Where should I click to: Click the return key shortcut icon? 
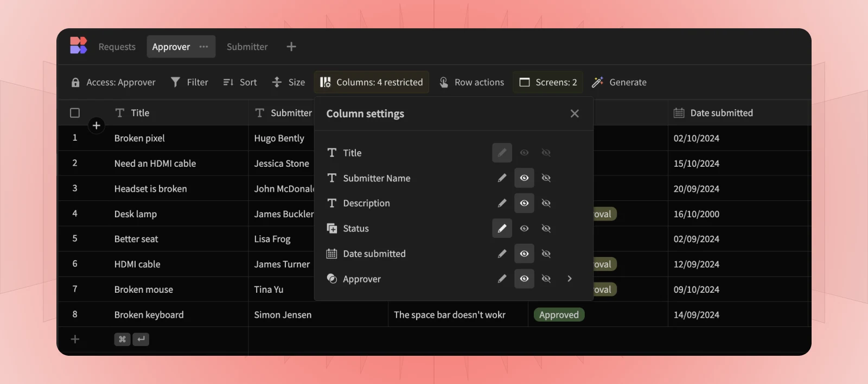(141, 339)
